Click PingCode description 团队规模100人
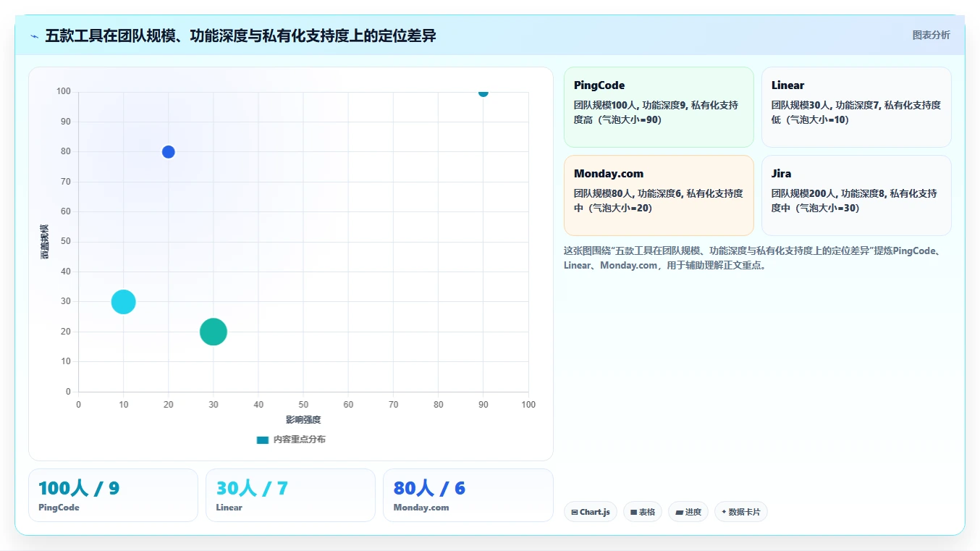 (x=656, y=112)
